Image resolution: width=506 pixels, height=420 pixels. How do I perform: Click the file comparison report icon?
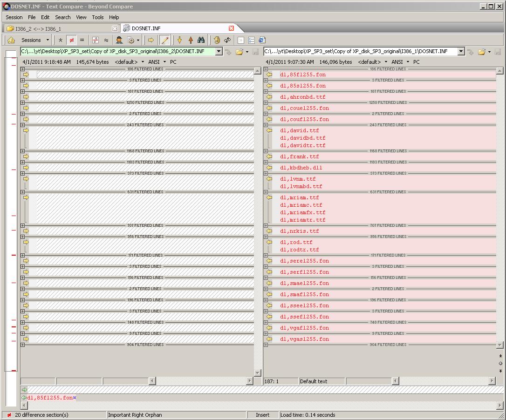262,40
